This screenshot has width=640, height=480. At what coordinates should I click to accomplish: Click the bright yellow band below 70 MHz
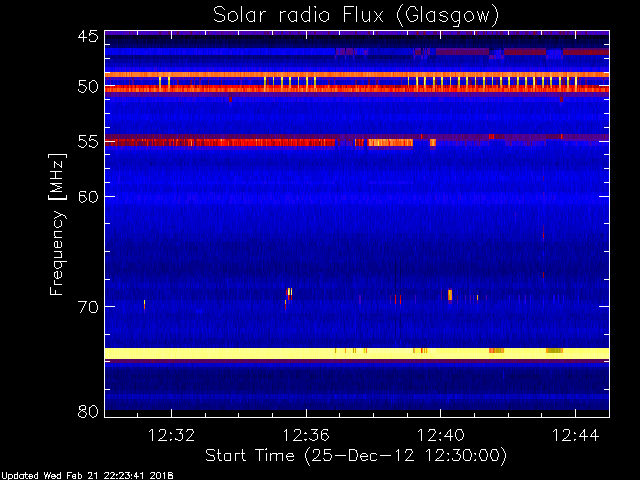357,353
